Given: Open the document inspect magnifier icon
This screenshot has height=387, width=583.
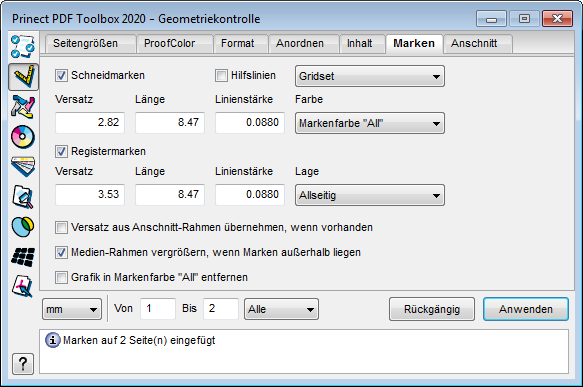Looking at the screenshot, I should [x=23, y=197].
